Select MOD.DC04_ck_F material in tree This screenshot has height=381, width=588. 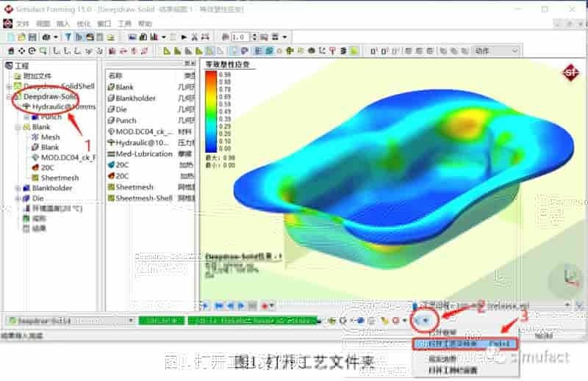tap(64, 157)
